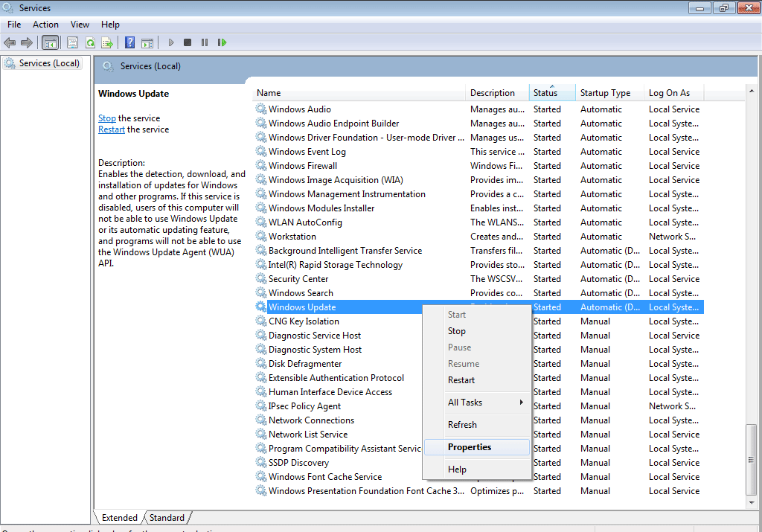The height and width of the screenshot is (532, 762).
Task: Click the Restart Service toolbar icon
Action: (222, 42)
